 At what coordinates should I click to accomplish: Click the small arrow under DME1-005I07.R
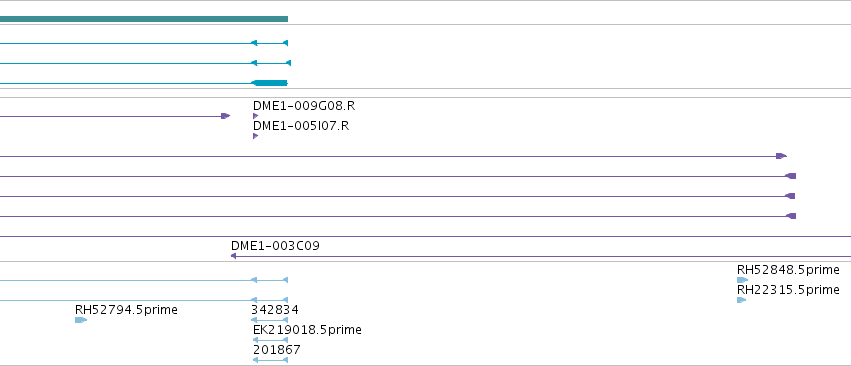pyautogui.click(x=256, y=136)
